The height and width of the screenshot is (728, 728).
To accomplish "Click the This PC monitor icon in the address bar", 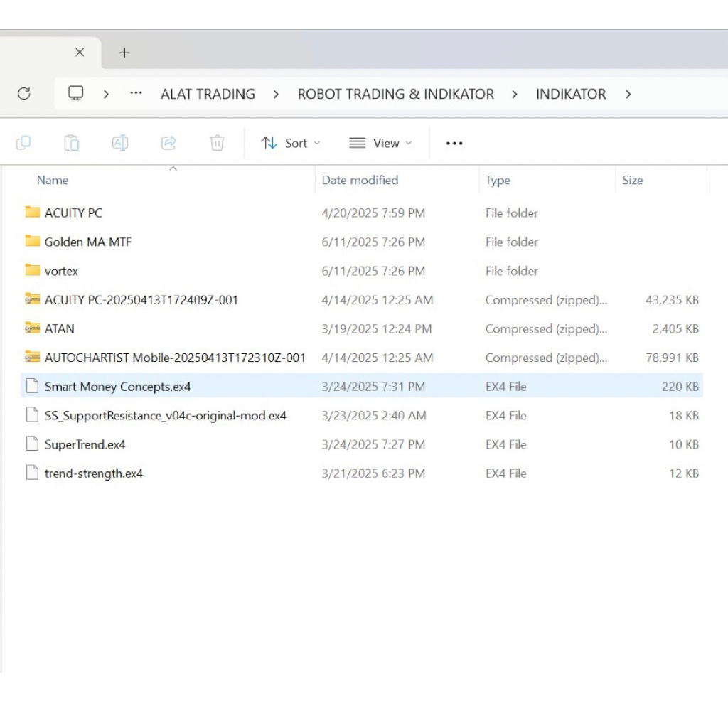I will point(75,93).
